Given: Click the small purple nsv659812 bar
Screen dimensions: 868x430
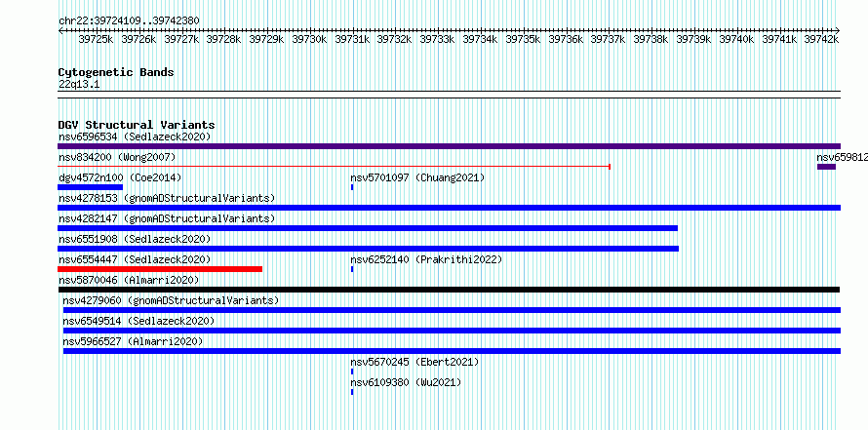Looking at the screenshot, I should click(x=826, y=167).
